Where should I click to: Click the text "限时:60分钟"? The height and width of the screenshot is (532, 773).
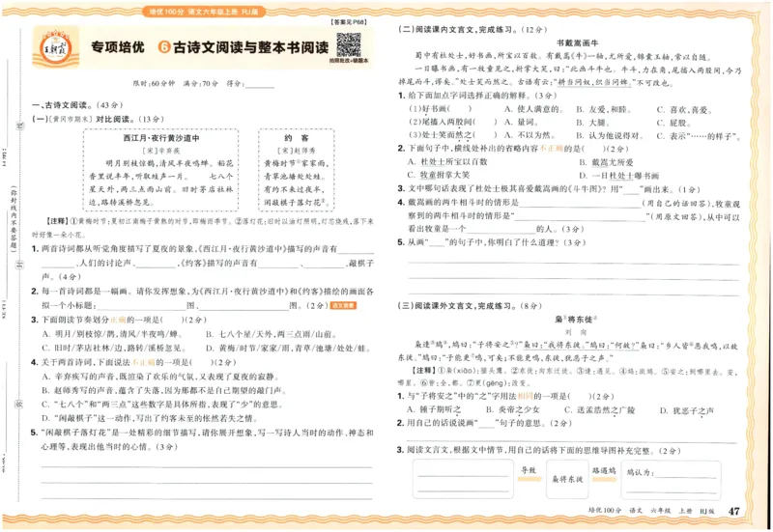[154, 84]
